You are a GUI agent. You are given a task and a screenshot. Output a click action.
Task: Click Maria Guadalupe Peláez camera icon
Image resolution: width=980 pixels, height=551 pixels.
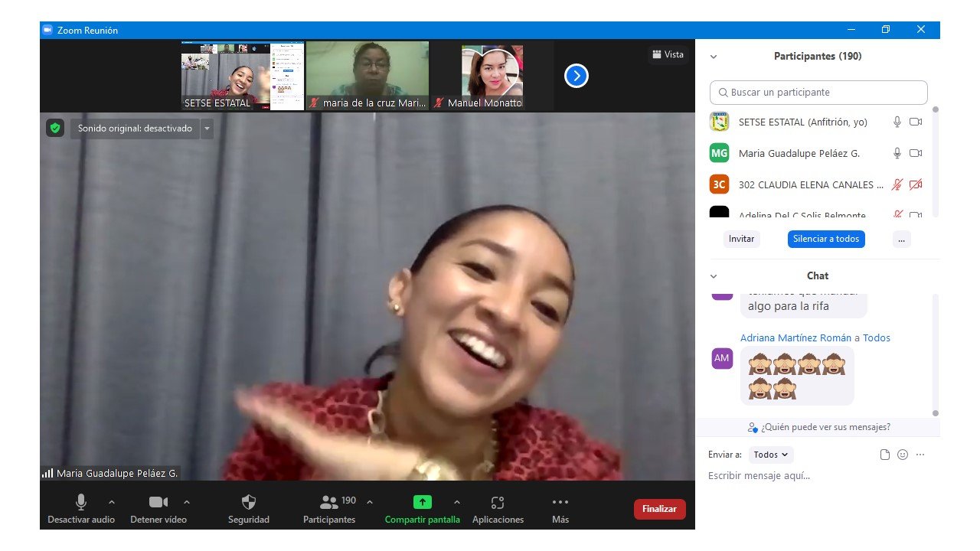coord(916,153)
